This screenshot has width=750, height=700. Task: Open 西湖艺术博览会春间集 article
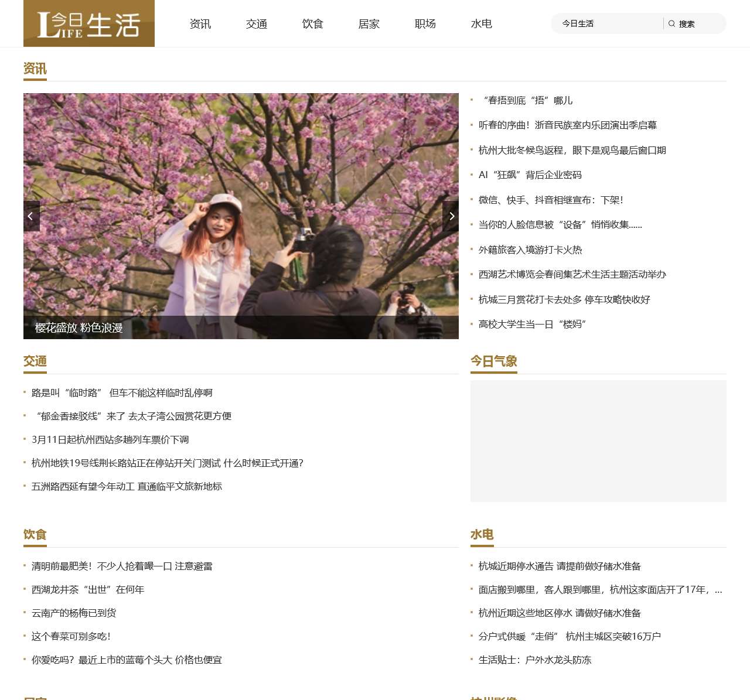point(572,275)
